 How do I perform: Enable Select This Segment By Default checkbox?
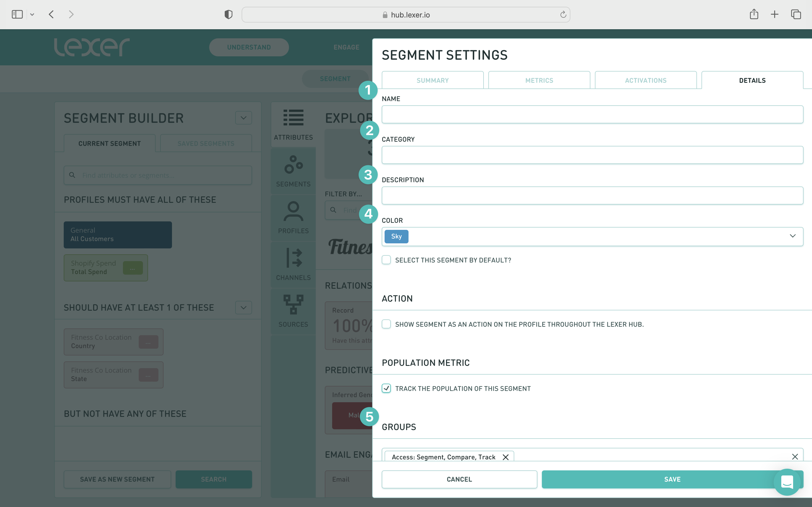click(386, 260)
